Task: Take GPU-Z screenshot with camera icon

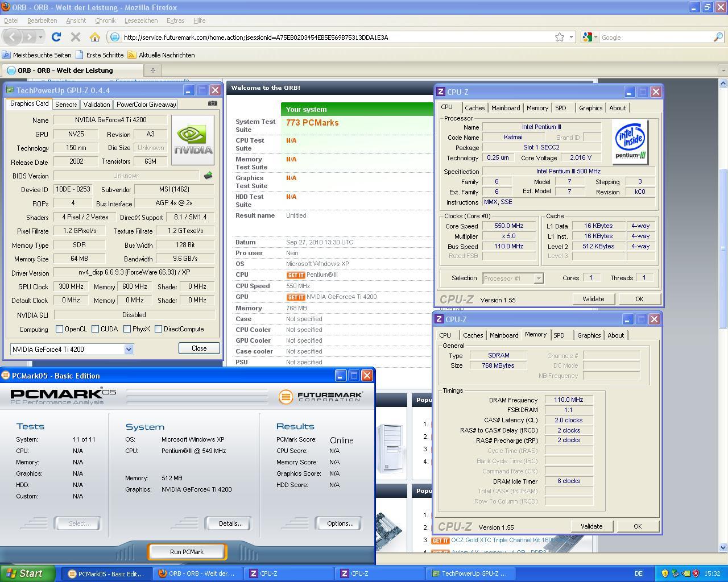Action: pos(212,103)
